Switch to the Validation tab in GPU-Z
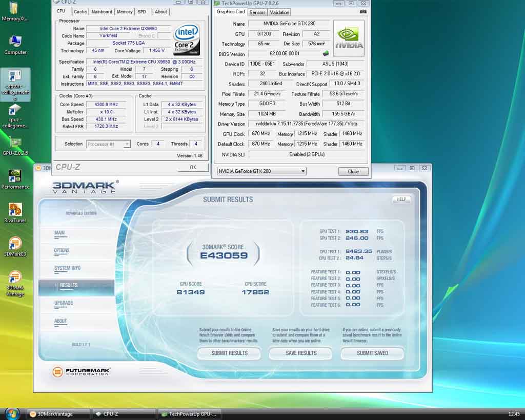This screenshot has height=420, width=525. coord(279,12)
